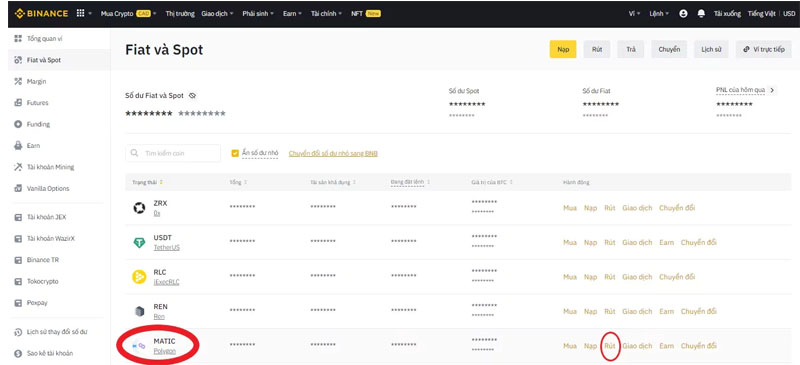This screenshot has width=800, height=365.
Task: Open Thị trường in top menu
Action: click(180, 14)
